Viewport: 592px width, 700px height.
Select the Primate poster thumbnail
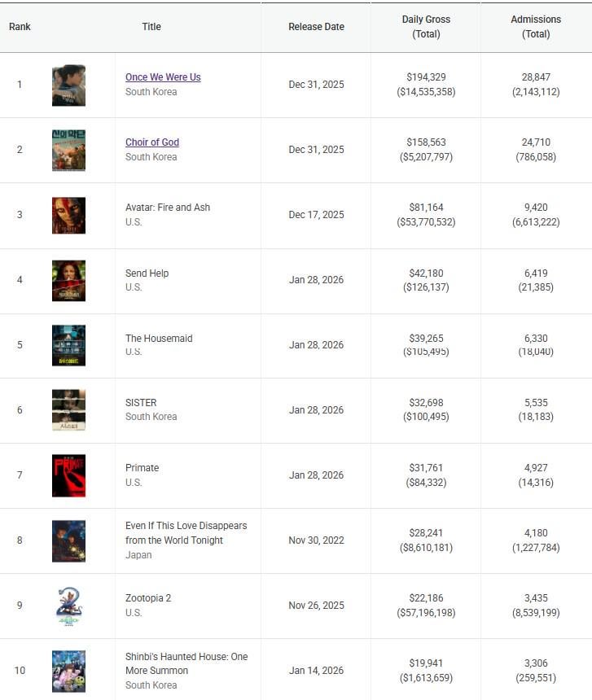68,475
